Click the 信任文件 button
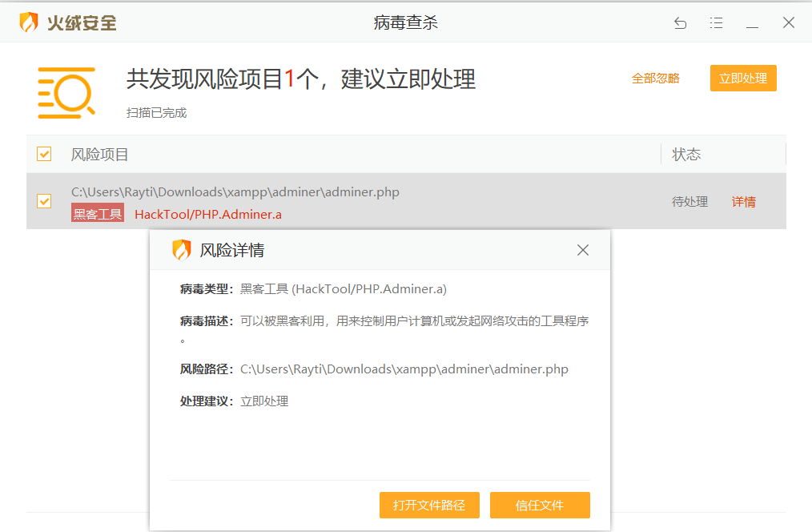 540,505
